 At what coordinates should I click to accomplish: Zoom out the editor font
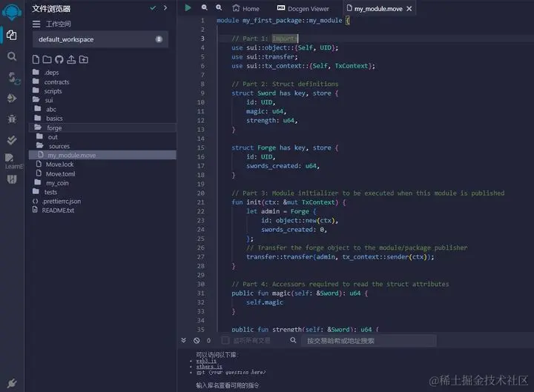tap(205, 7)
